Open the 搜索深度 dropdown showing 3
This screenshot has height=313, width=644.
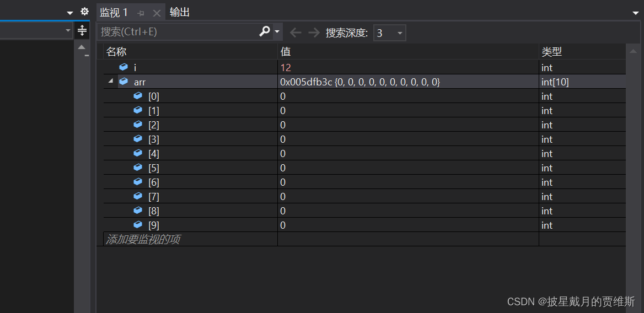pos(389,33)
